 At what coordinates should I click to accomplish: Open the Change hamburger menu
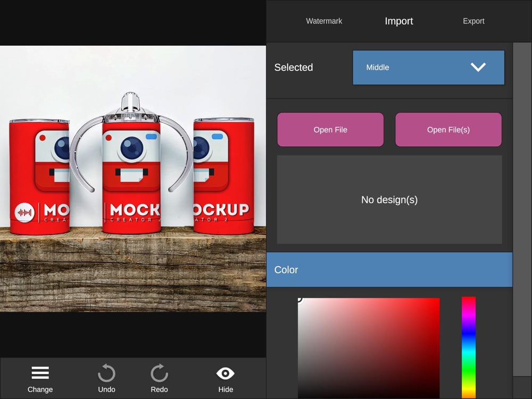[x=40, y=379]
